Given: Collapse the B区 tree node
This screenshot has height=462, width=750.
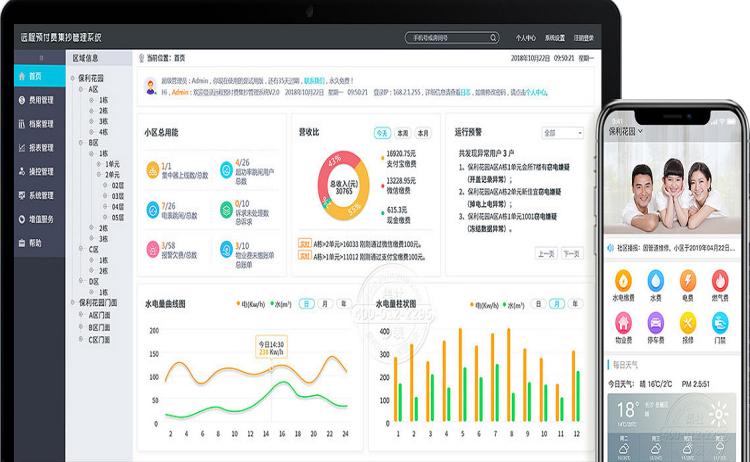Looking at the screenshot, I should [x=81, y=143].
